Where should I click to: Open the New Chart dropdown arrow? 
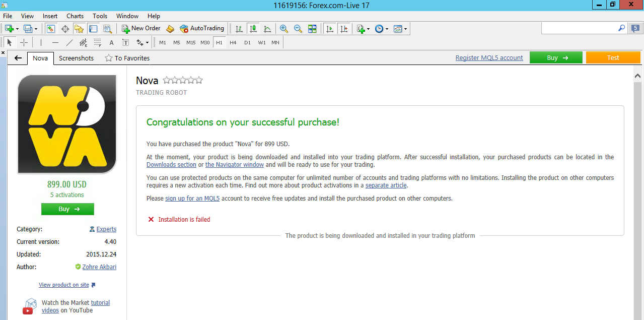(17, 29)
